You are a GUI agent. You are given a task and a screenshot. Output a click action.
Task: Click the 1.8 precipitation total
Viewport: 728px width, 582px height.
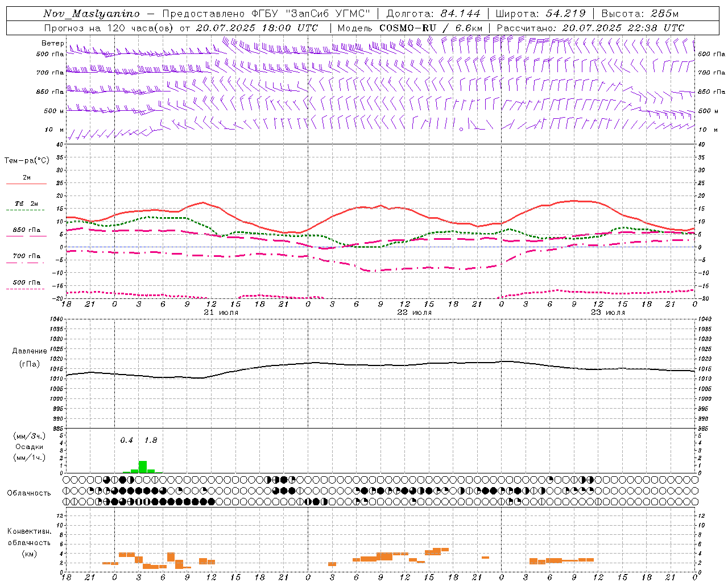151,440
